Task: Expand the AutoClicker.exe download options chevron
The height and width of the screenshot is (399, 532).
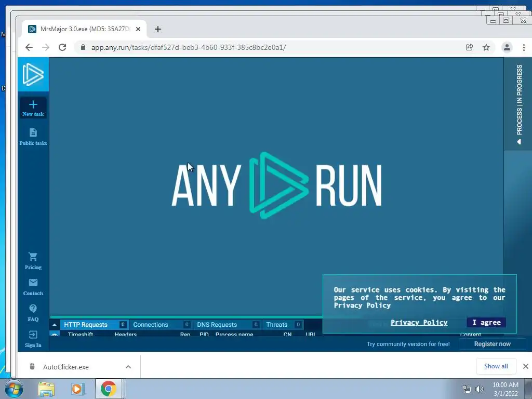Action: 128,367
